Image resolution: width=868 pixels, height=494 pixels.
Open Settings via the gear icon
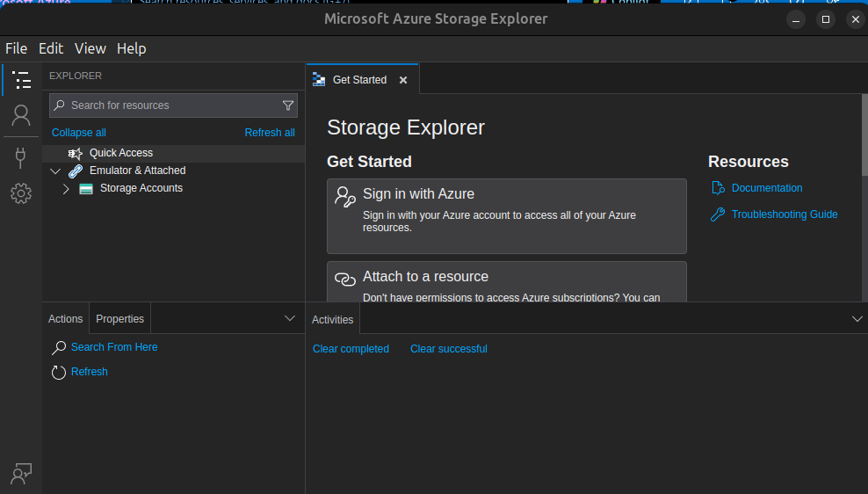pos(21,193)
